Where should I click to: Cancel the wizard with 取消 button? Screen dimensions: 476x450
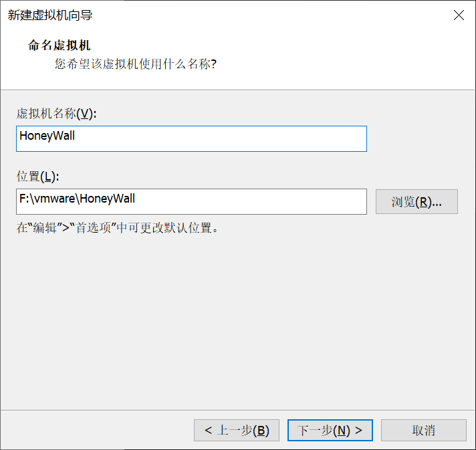423,430
